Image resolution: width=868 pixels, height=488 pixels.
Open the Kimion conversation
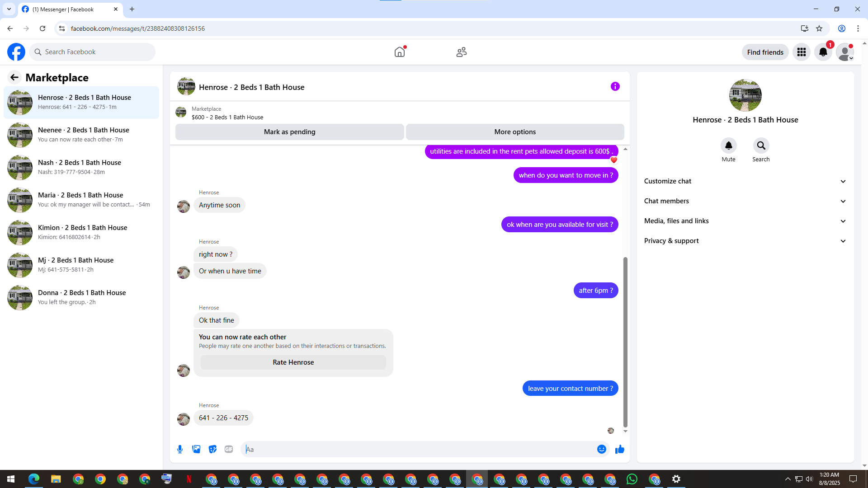tap(81, 232)
